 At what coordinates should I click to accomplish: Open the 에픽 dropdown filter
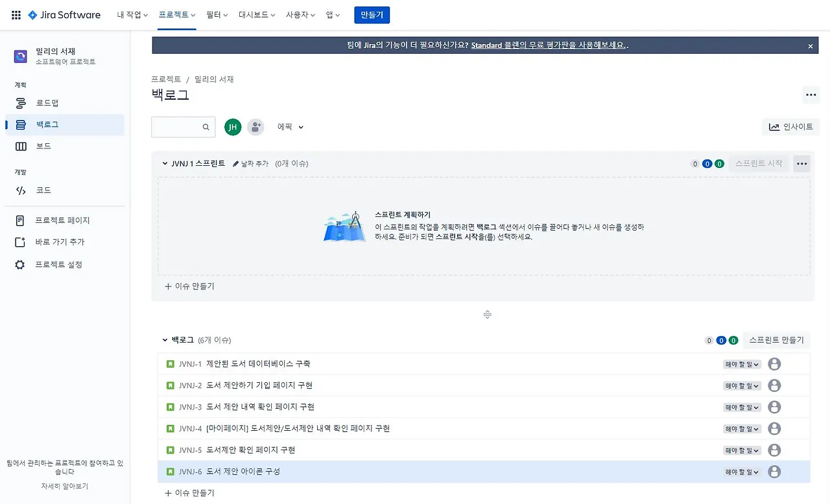point(290,127)
